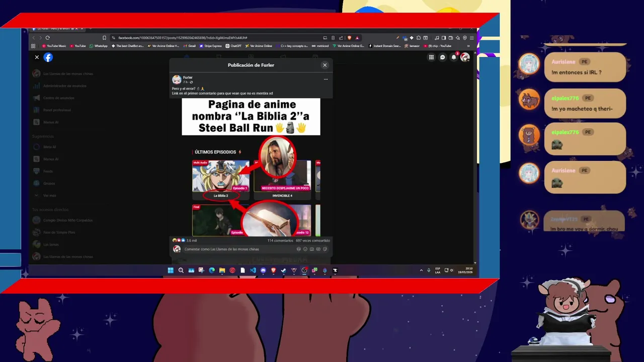Open the Furler author name link

click(x=188, y=77)
